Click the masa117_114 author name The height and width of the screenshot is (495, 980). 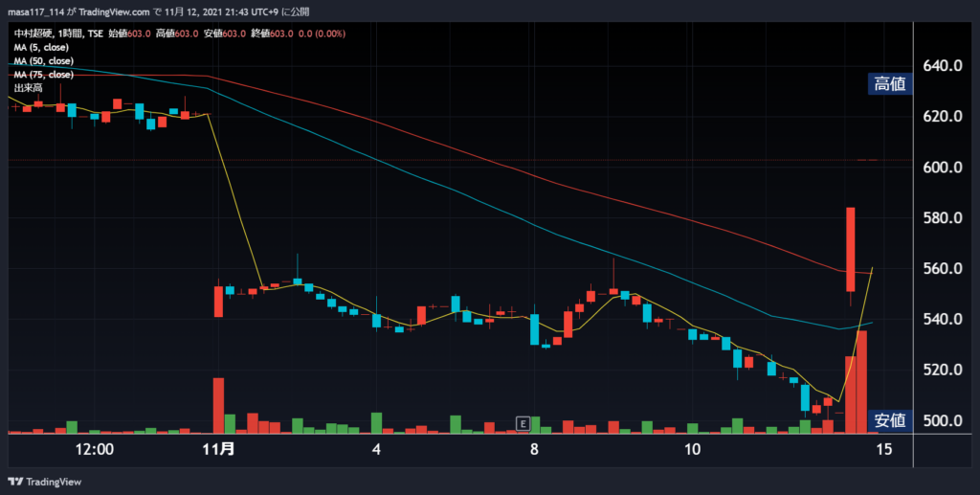(34, 11)
